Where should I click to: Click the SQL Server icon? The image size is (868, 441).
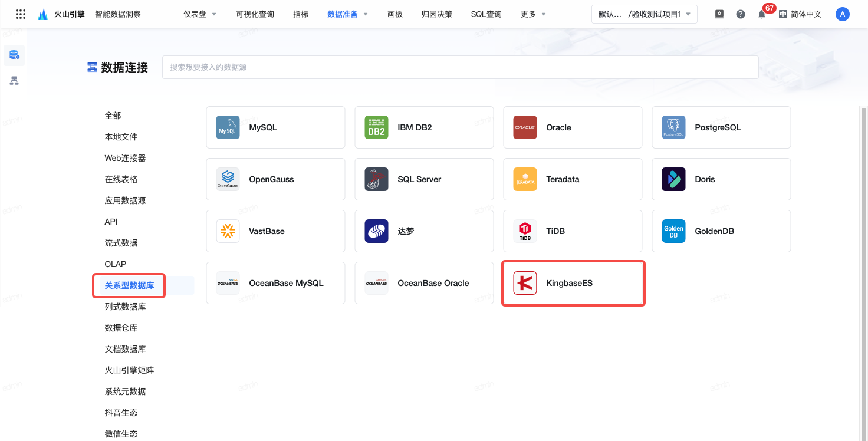[377, 179]
